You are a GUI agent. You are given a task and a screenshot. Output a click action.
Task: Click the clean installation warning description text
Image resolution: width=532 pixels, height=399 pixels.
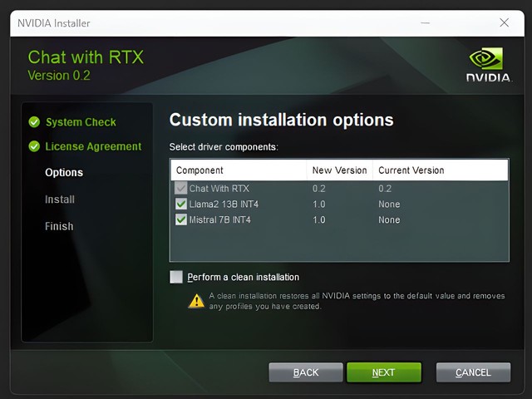coord(357,301)
